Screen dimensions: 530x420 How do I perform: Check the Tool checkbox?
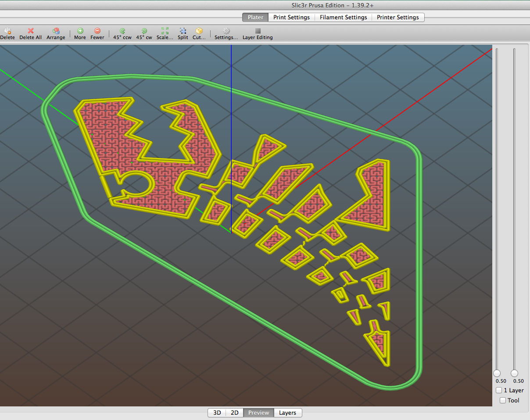click(503, 400)
